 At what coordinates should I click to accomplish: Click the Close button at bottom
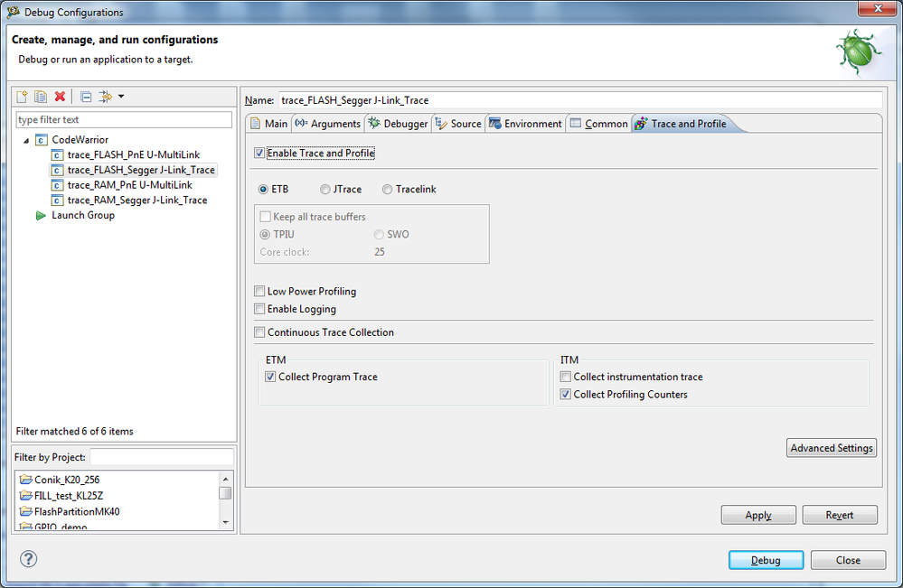coord(848,560)
